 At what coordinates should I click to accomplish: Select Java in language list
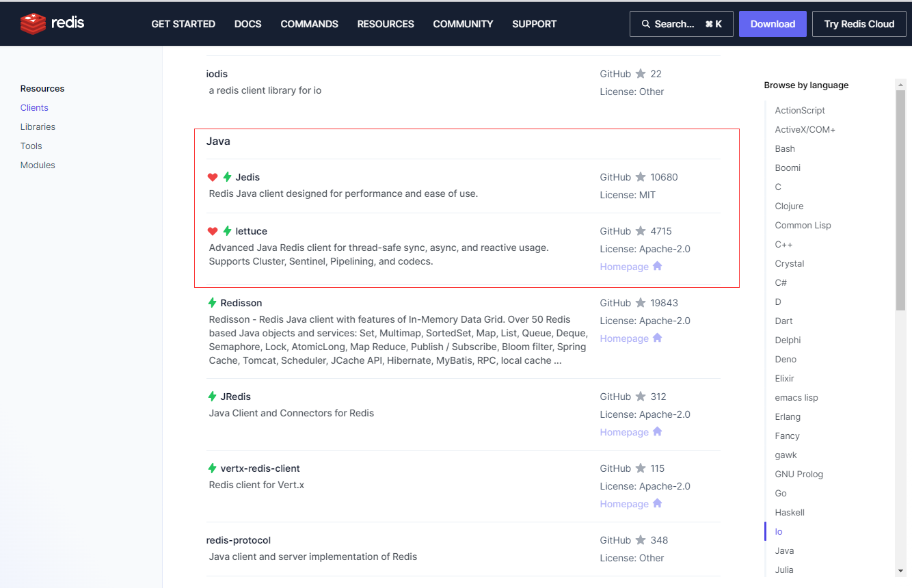click(x=784, y=550)
